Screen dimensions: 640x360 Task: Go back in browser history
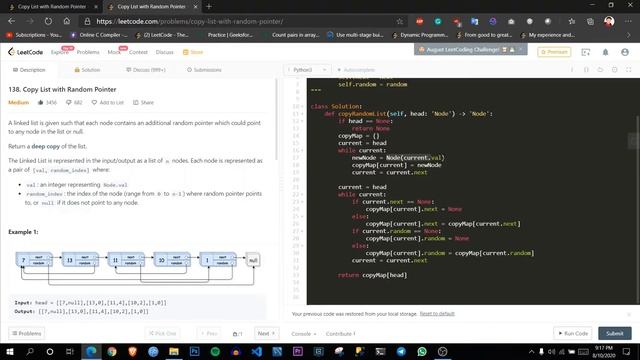[x=11, y=21]
